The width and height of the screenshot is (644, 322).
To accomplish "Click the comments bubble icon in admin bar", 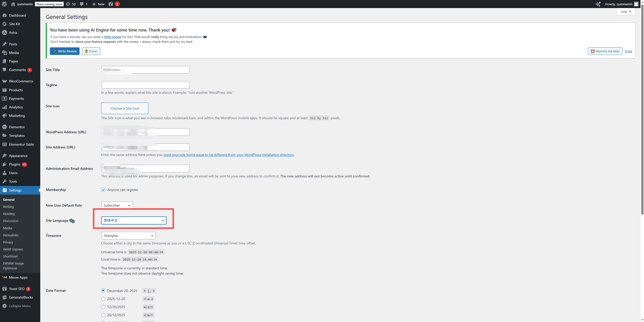I will point(82,4).
